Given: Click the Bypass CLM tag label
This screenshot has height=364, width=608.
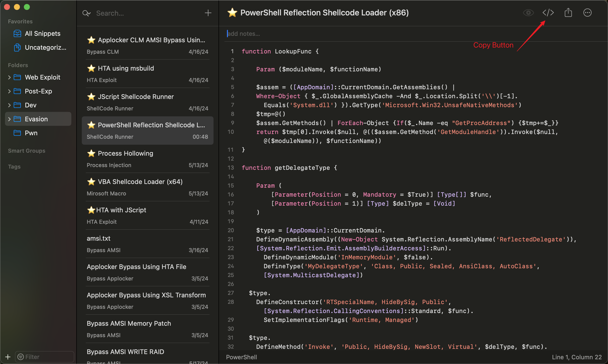Looking at the screenshot, I should coord(103,52).
